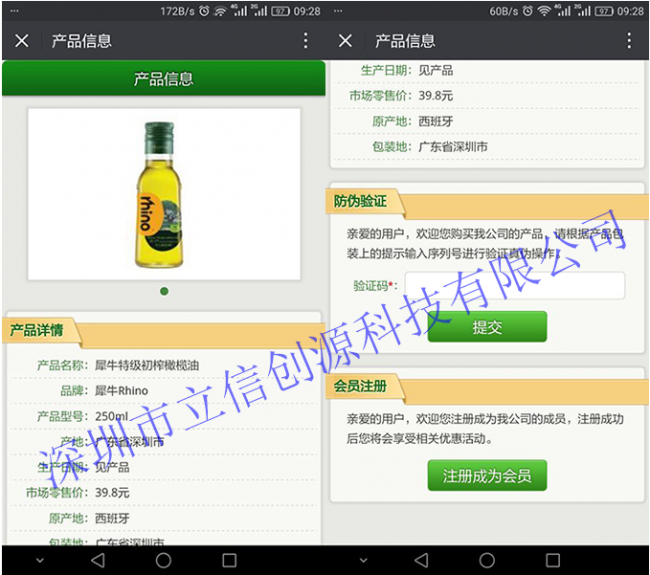Click 39.8元 price on right screen
Viewport: 650px width, 575px height.
436,96
